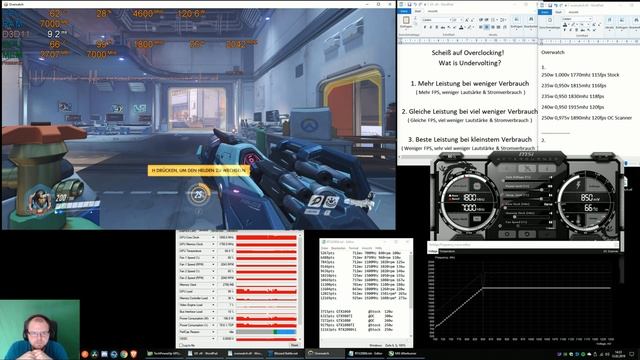Click the reset button in MSI Afterburner
Viewport: 640px width, 360px height.
(x=527, y=234)
